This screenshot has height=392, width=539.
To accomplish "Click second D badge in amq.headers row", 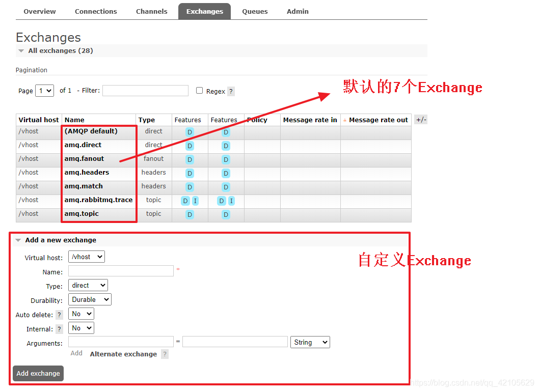I will pyautogui.click(x=226, y=174).
